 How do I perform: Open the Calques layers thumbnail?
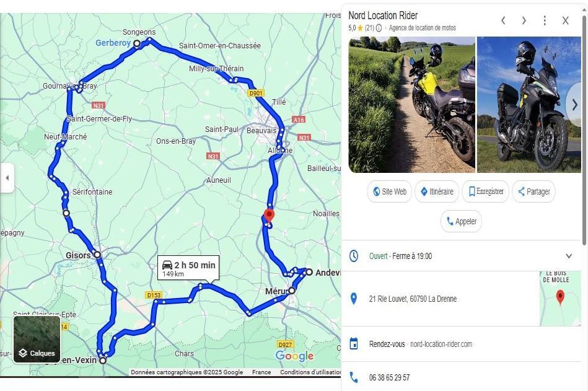pos(37,340)
